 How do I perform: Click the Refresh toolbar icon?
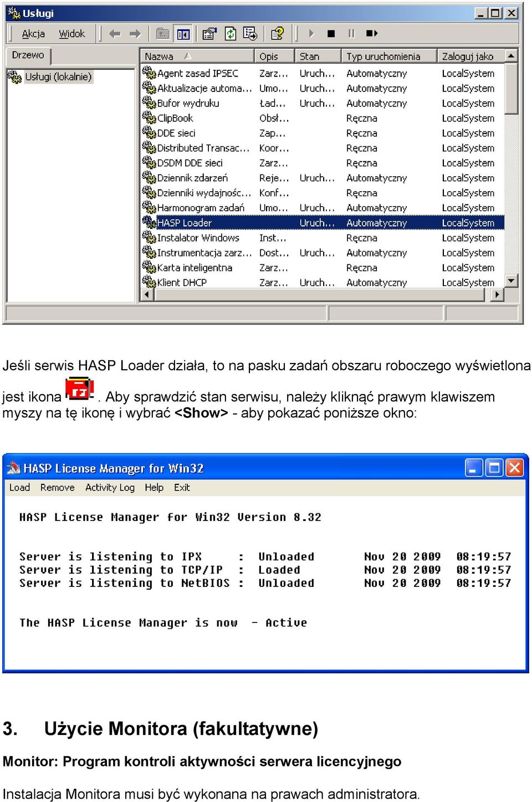click(230, 34)
